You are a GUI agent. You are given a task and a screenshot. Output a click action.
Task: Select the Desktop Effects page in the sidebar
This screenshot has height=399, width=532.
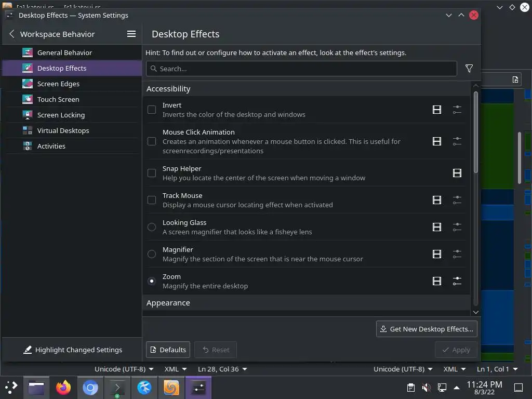pos(72,68)
